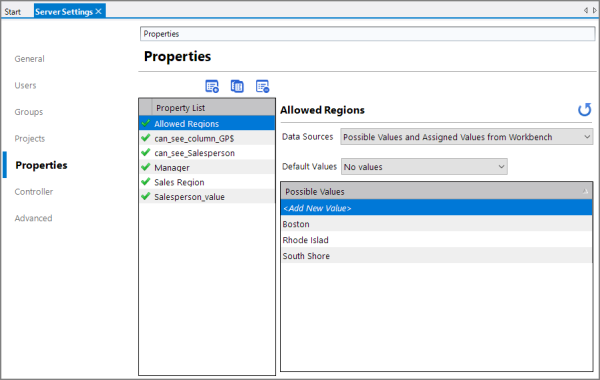Select the Salesperson_value property
The image size is (600, 380).
click(207, 196)
